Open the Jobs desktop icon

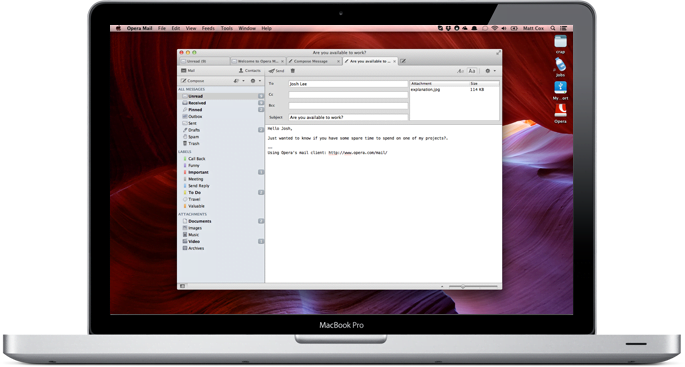coord(560,67)
